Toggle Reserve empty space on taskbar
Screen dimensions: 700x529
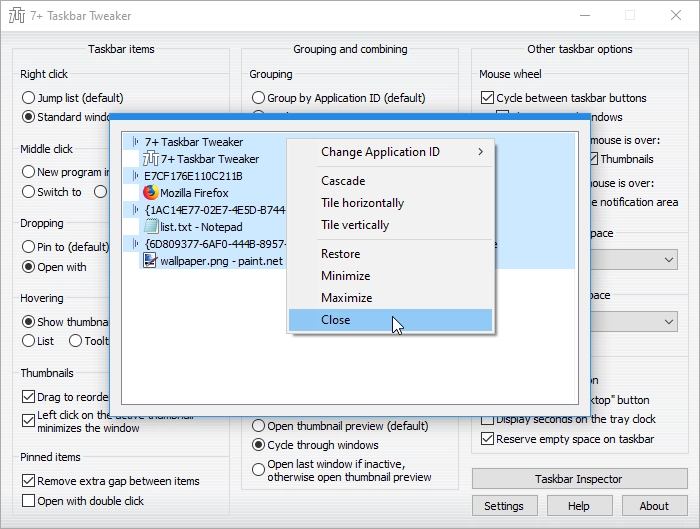tap(488, 439)
